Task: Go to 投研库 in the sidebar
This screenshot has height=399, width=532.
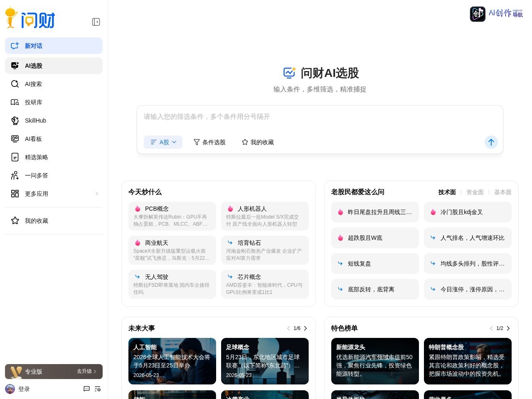Action: coord(54,102)
